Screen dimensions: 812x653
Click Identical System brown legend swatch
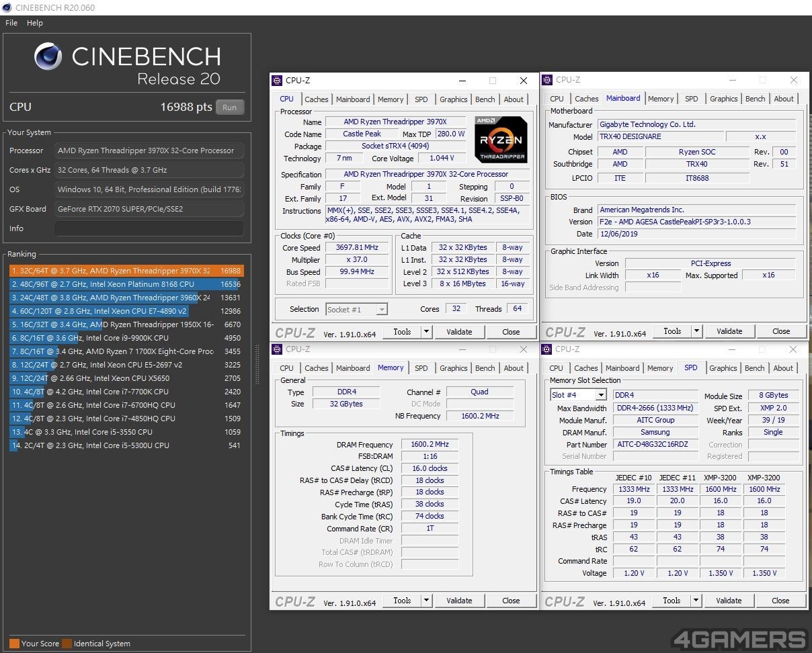67,644
